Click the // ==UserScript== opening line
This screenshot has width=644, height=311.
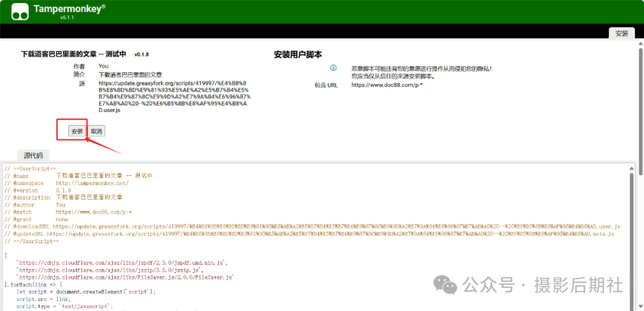click(x=30, y=168)
